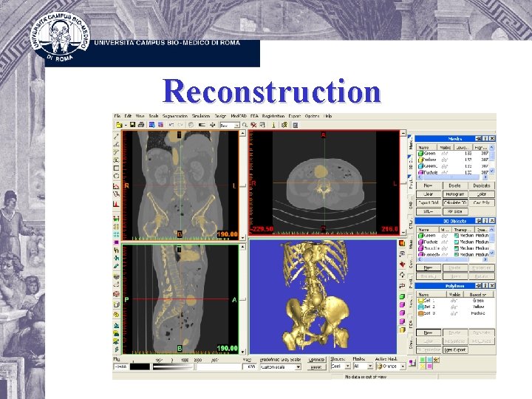Click the Redo arrow icon
The width and height of the screenshot is (532, 399).
[180, 125]
